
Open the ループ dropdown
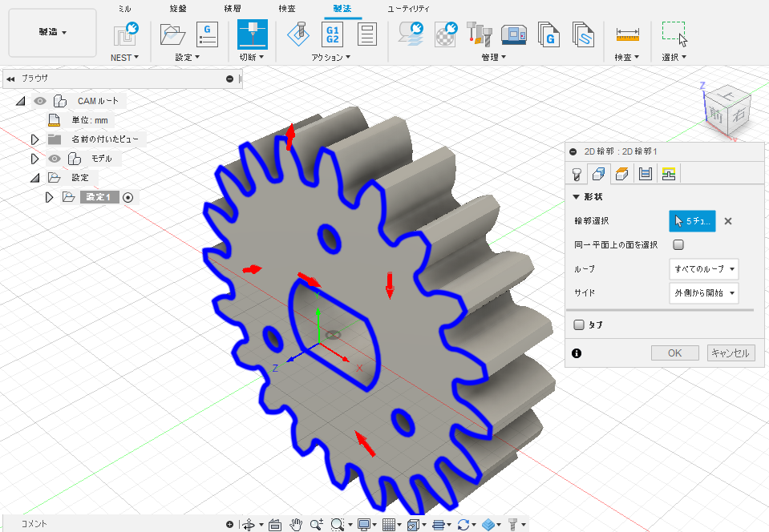tap(704, 269)
